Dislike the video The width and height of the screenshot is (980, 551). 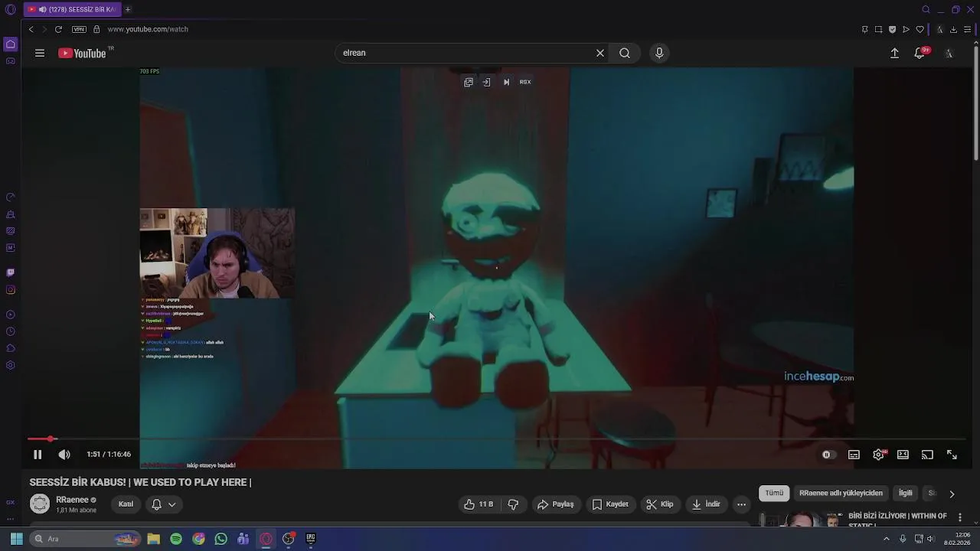[x=513, y=504]
